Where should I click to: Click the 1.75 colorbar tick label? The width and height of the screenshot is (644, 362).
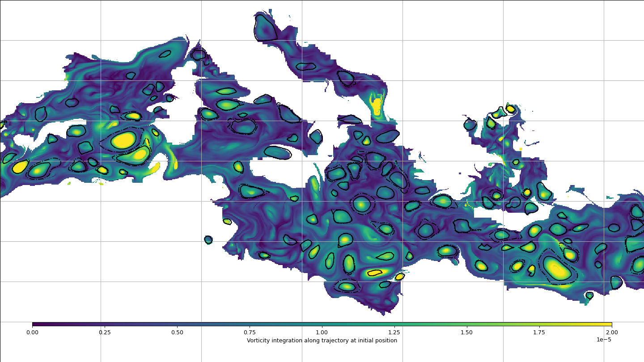pos(539,333)
